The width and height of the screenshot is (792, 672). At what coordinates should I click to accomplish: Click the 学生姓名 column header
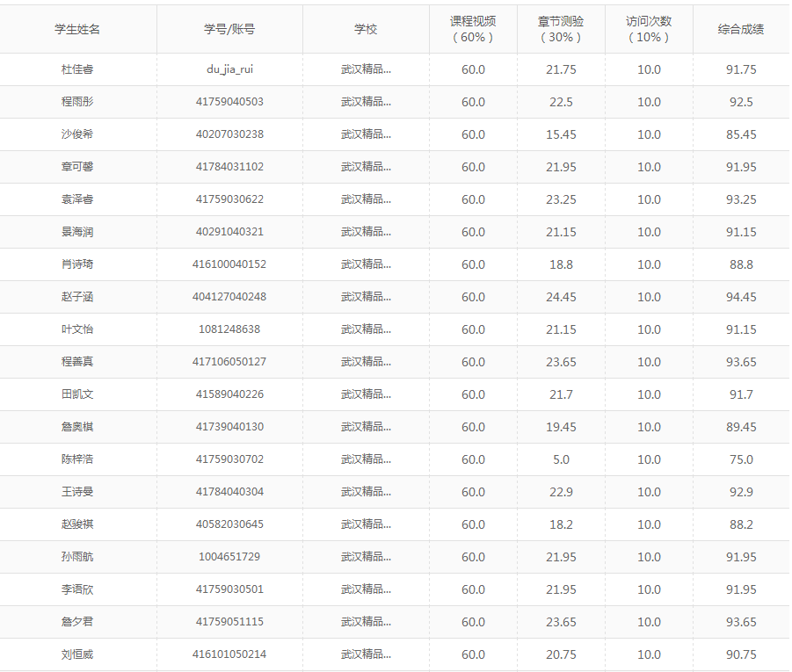click(x=77, y=29)
